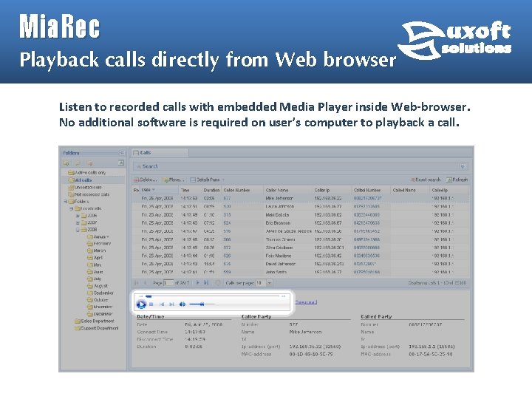Seek on the media player progress bar
Image resolution: width=532 pixels, height=399 pixels.
pyautogui.click(x=212, y=296)
